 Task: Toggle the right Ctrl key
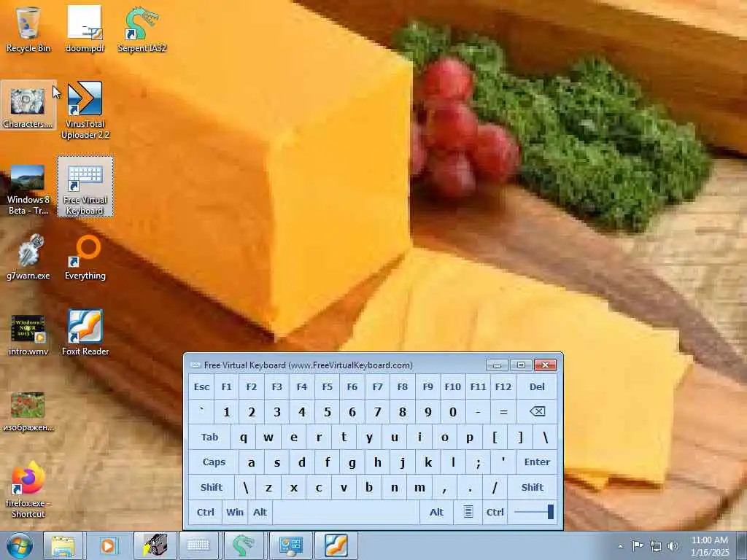(x=495, y=512)
